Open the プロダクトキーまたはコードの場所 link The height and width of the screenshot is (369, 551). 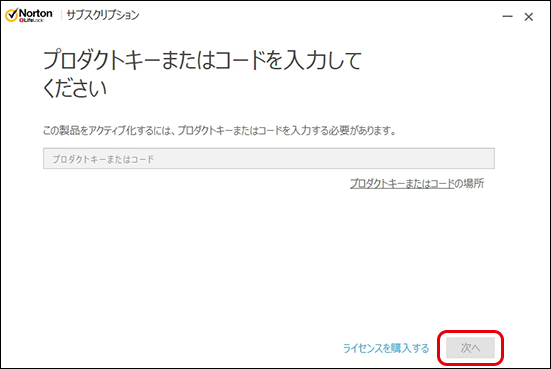pyautogui.click(x=417, y=183)
